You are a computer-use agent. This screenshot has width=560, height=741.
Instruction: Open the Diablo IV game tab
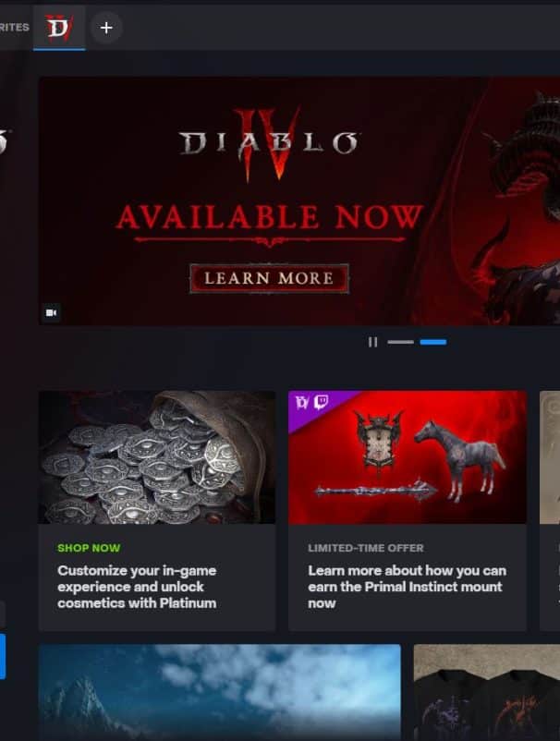pyautogui.click(x=59, y=28)
